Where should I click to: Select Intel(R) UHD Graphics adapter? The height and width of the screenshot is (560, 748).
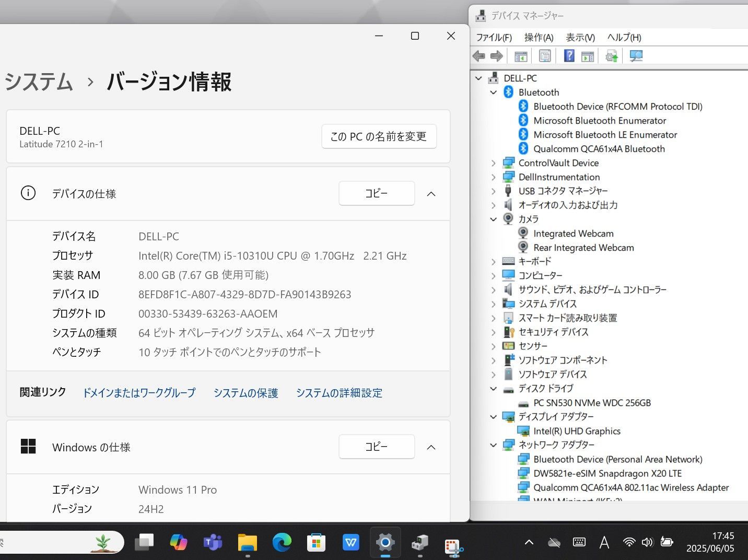tap(577, 431)
